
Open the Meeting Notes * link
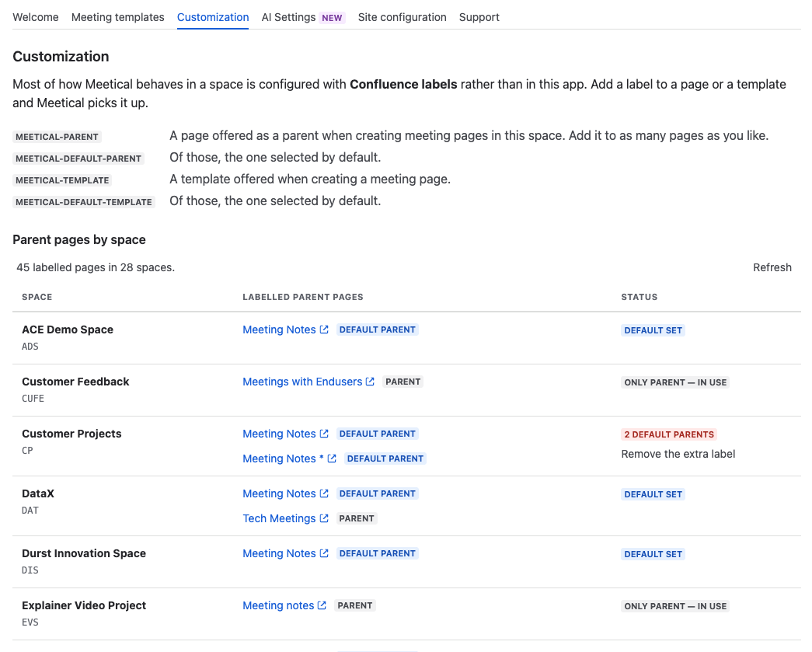(284, 458)
